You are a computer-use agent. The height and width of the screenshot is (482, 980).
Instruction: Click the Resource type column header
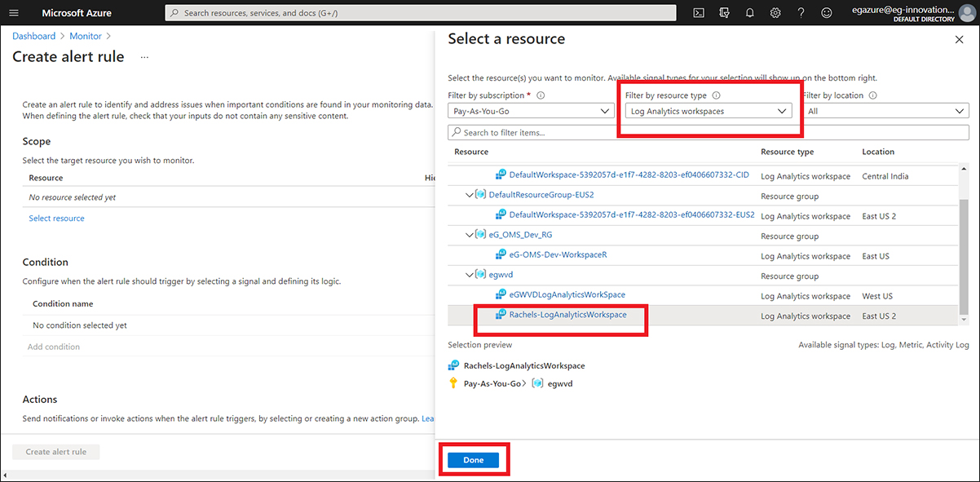coord(787,152)
